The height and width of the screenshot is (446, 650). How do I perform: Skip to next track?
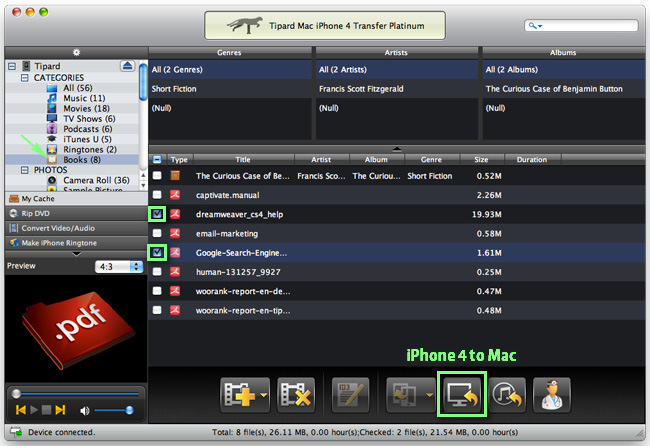click(61, 410)
